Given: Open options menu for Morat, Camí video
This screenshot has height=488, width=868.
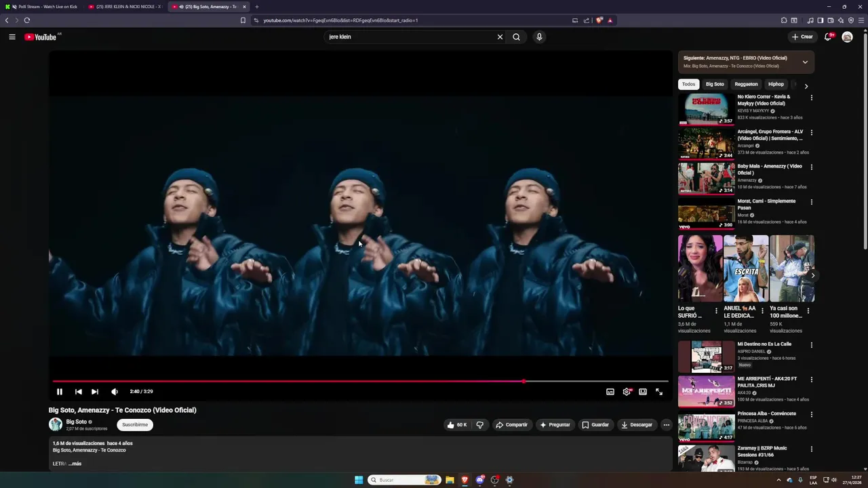Looking at the screenshot, I should [811, 202].
